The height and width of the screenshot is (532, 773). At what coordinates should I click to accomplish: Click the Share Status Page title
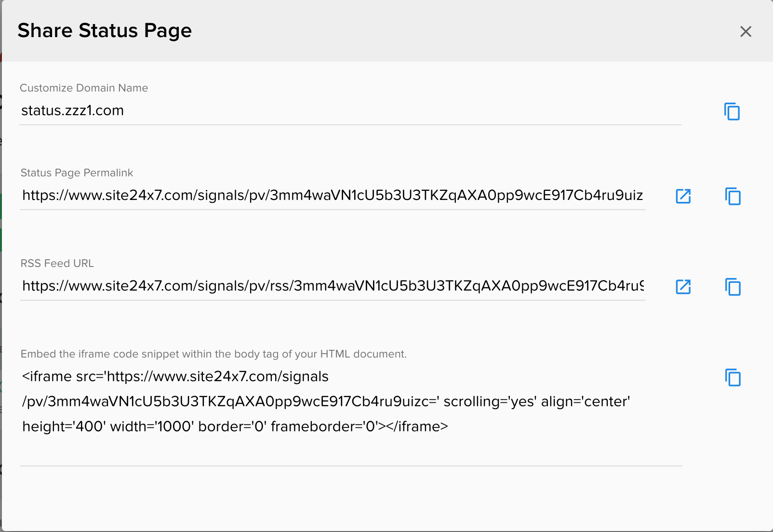tap(105, 30)
